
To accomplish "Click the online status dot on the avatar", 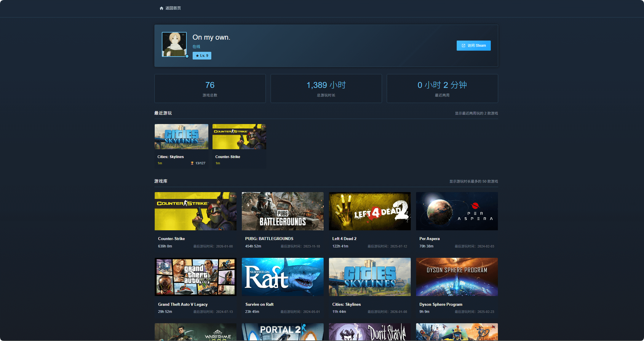I will point(187,56).
